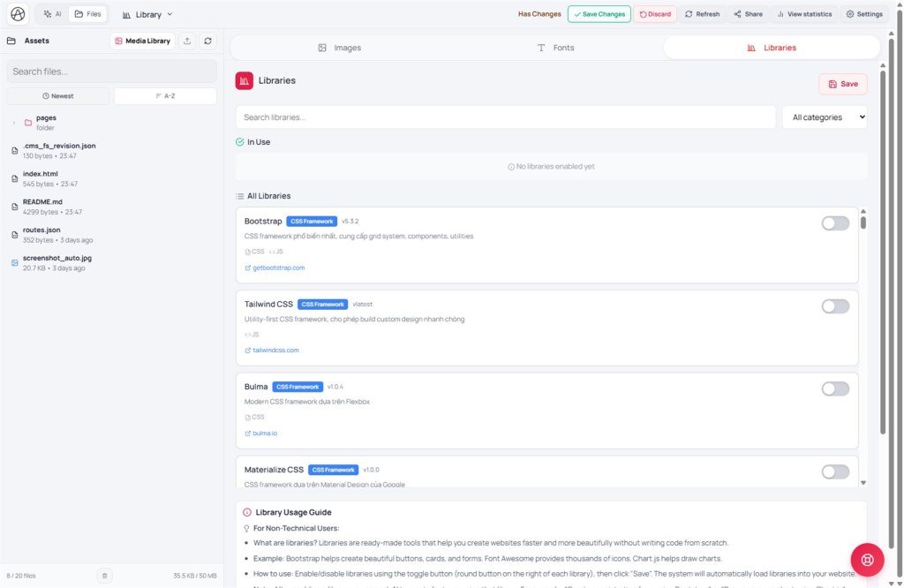Click the trash icon in the footer
Image resolution: width=904 pixels, height=588 pixels.
pyautogui.click(x=104, y=576)
